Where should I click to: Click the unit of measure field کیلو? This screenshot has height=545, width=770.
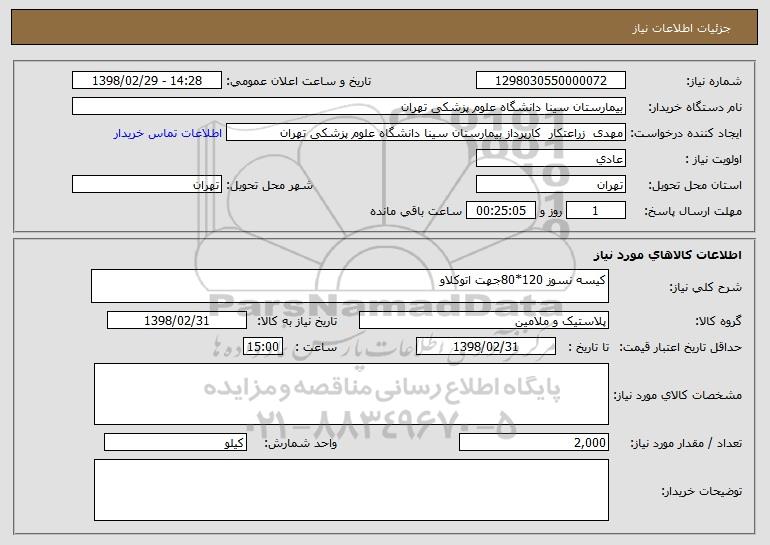coord(175,442)
